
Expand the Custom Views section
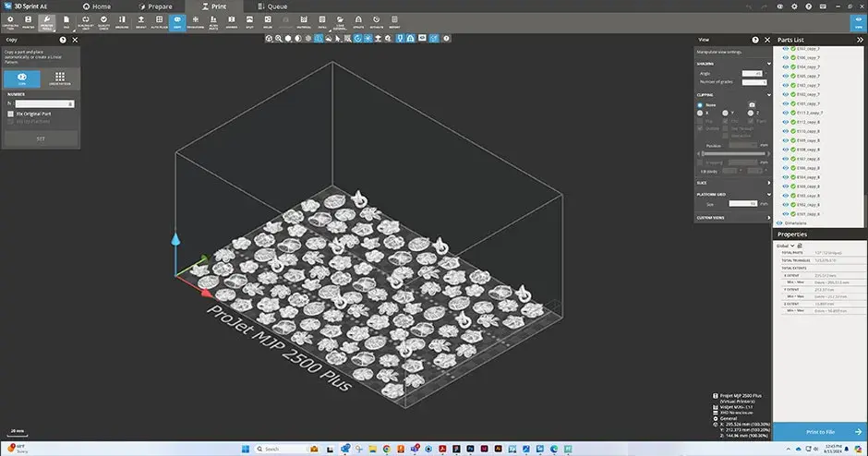[x=768, y=218]
